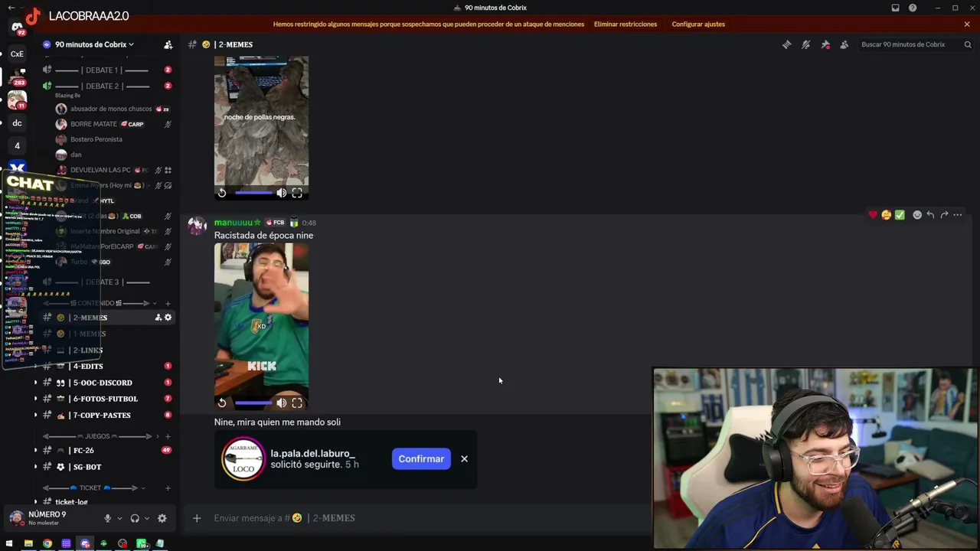The image size is (980, 551).
Task: Open the Threads icon in channel header
Action: [786, 44]
